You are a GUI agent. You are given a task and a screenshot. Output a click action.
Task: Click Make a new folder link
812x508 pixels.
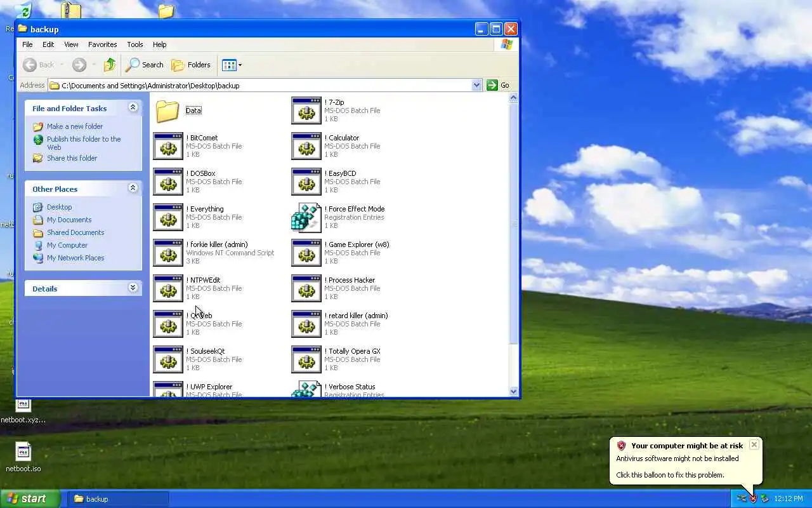coord(74,126)
